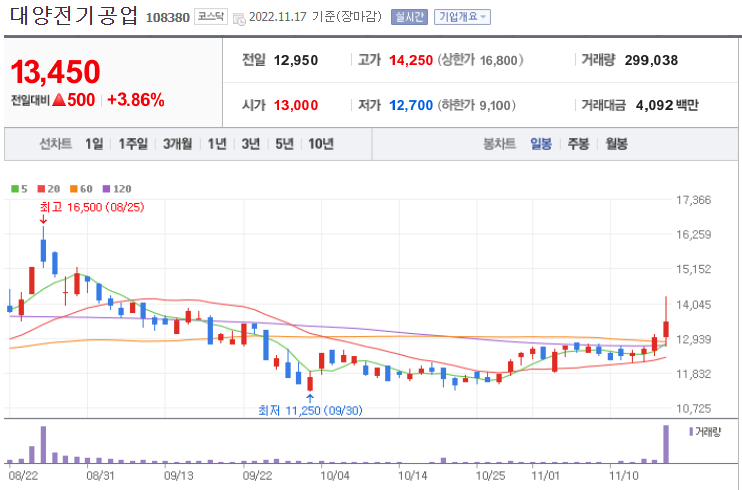Click the 17,366 price axis label
The image size is (742, 490).
tap(693, 200)
